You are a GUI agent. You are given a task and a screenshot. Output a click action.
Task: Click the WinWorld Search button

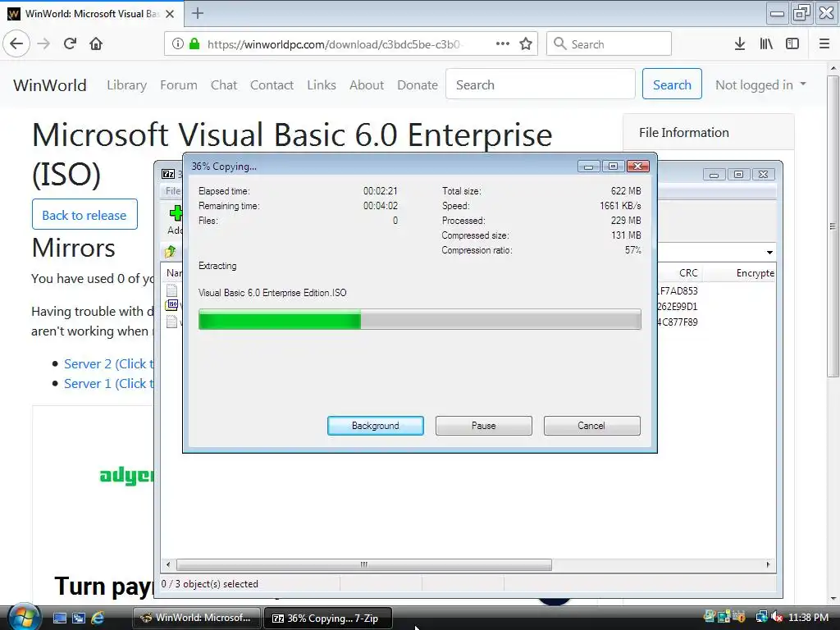click(x=672, y=84)
